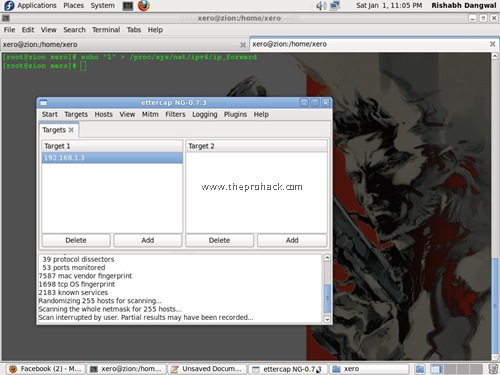
Task: Click '7587 mac vendor fingerprint' log line
Action: pos(85,276)
